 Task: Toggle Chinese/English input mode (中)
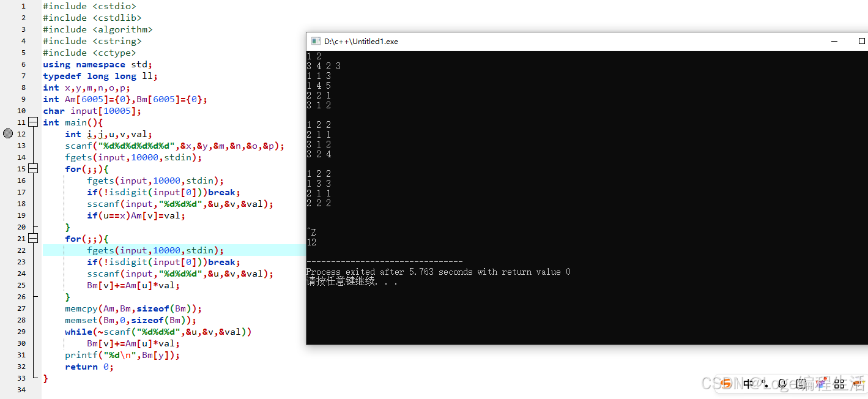tap(748, 384)
